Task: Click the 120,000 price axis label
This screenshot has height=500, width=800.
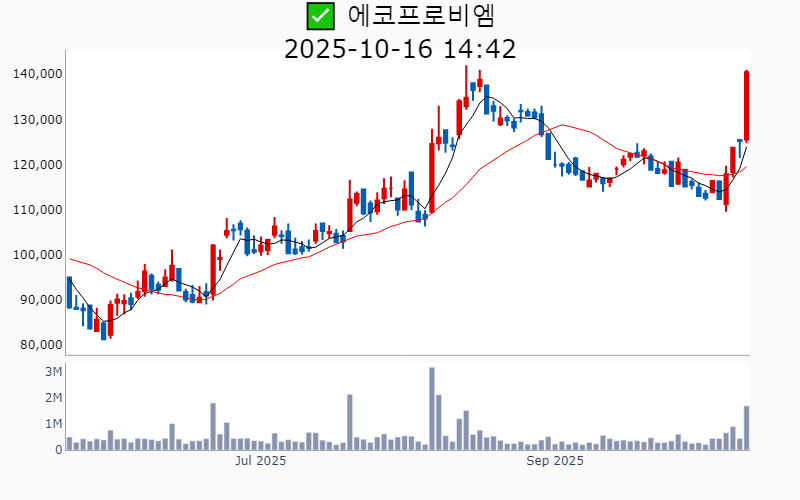Action: tap(38, 164)
